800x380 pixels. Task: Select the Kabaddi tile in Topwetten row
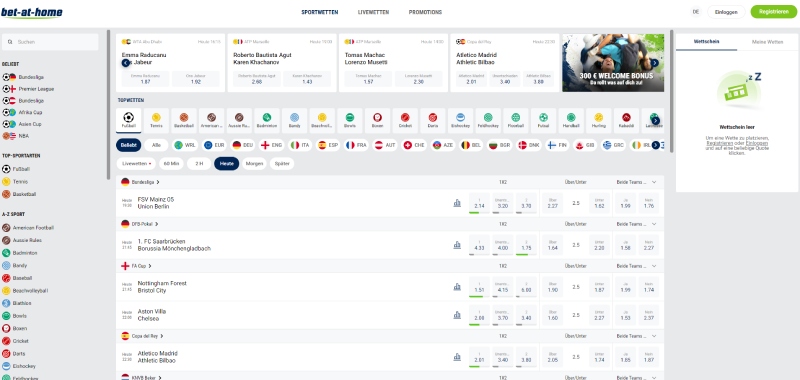tap(626, 120)
